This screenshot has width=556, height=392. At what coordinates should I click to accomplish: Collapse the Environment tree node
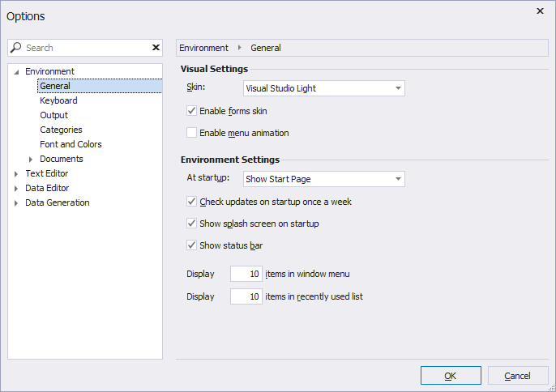click(16, 72)
